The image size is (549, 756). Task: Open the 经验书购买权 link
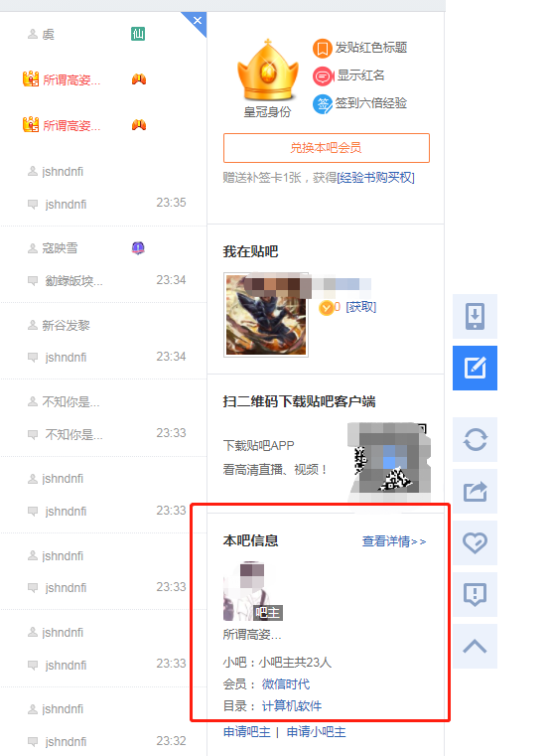pyautogui.click(x=375, y=178)
